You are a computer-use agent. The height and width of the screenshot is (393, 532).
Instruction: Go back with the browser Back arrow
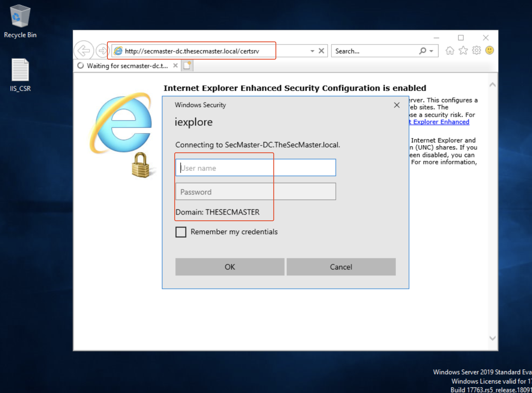(x=84, y=50)
